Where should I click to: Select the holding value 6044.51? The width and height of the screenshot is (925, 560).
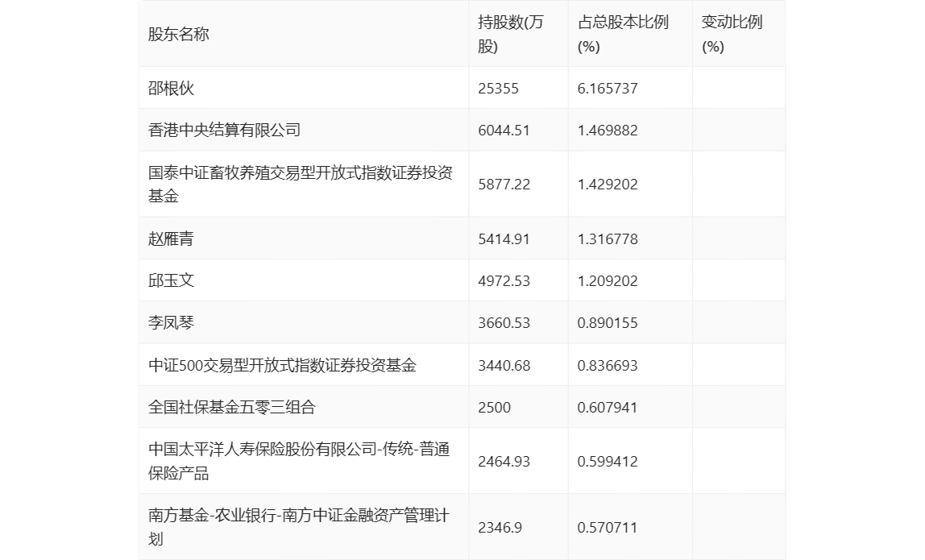click(504, 131)
